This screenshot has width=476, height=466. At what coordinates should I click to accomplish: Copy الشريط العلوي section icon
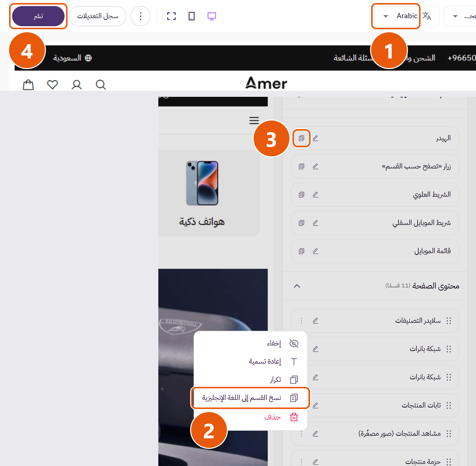(302, 195)
